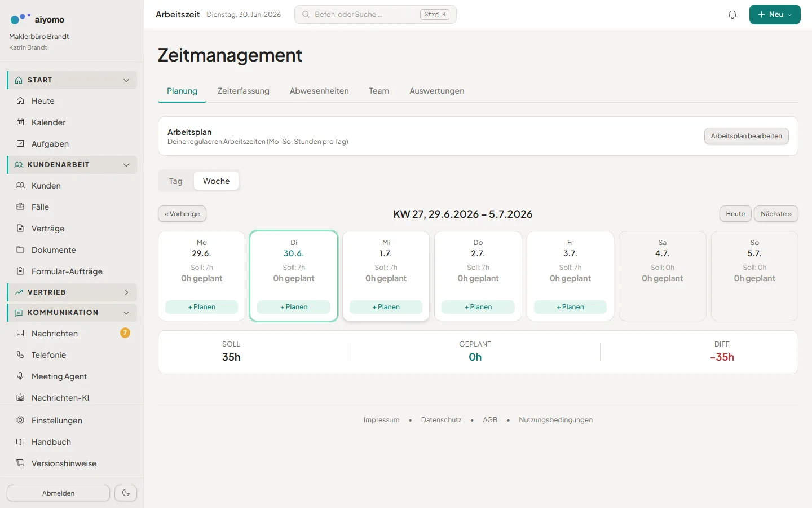Click the DIFF value -35h
This screenshot has width=812, height=508.
click(722, 357)
